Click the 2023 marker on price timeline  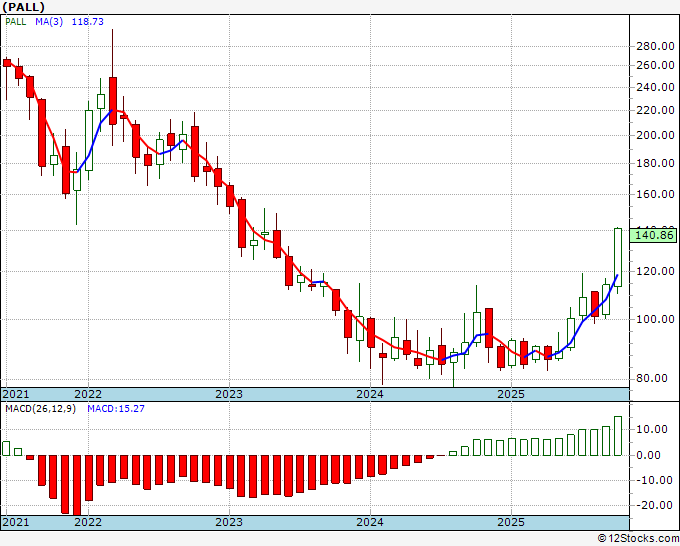click(229, 394)
